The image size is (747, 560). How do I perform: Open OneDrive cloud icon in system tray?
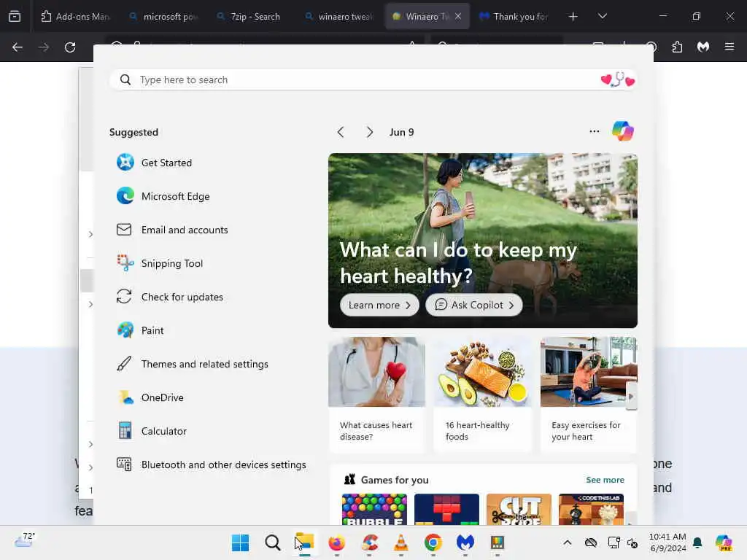click(x=591, y=542)
